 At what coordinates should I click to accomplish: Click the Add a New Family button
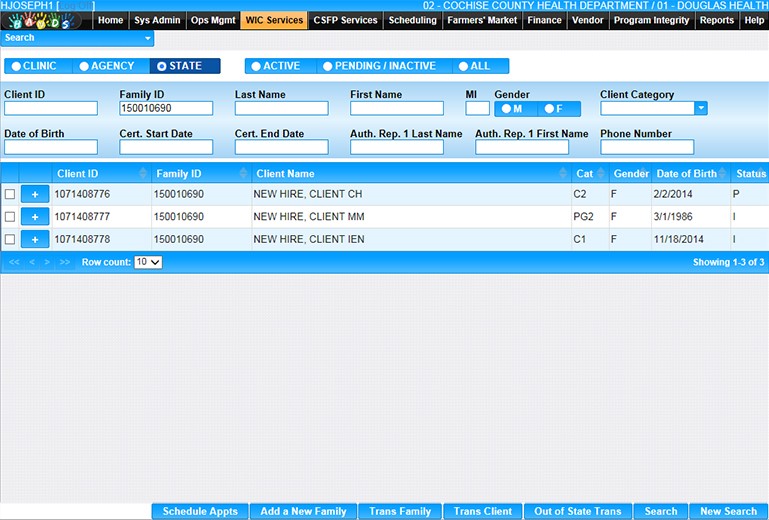303,511
